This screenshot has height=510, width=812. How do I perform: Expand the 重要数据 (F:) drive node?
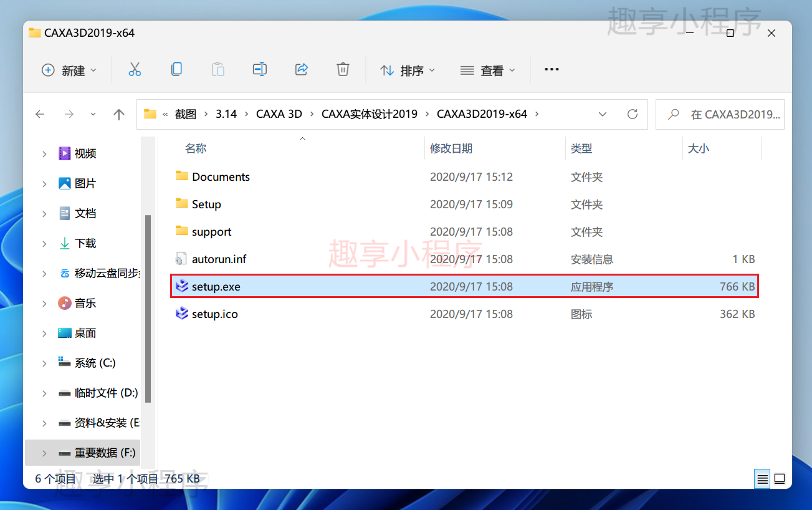tap(44, 453)
